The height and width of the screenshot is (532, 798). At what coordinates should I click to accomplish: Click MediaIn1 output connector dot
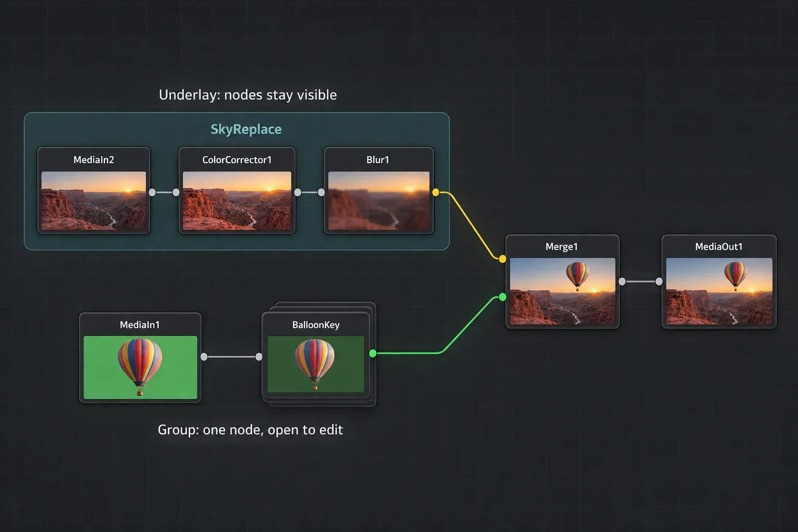[204, 357]
